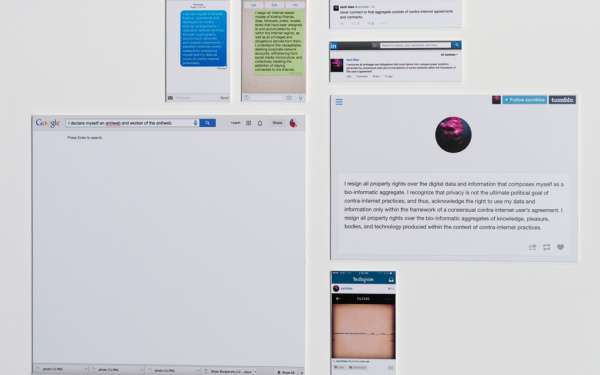This screenshot has width=600, height=375.
Task: Click camera icon in iMessage screen
Action: [x=170, y=98]
